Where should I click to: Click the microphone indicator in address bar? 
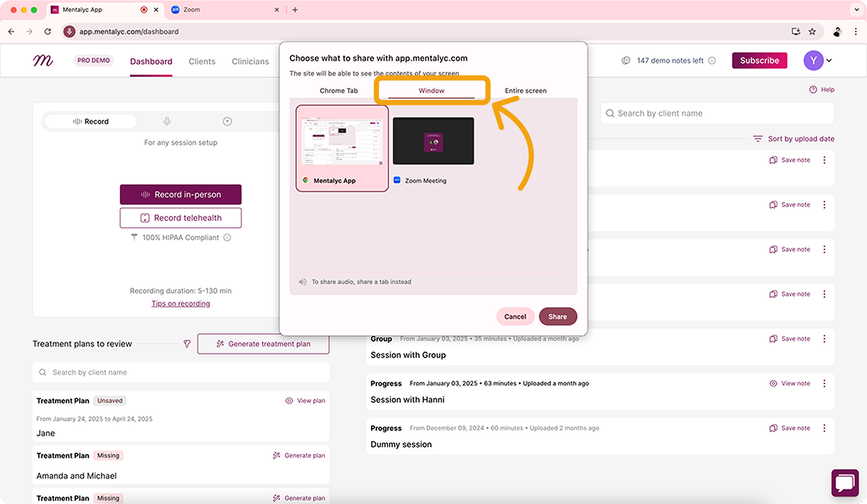69,32
